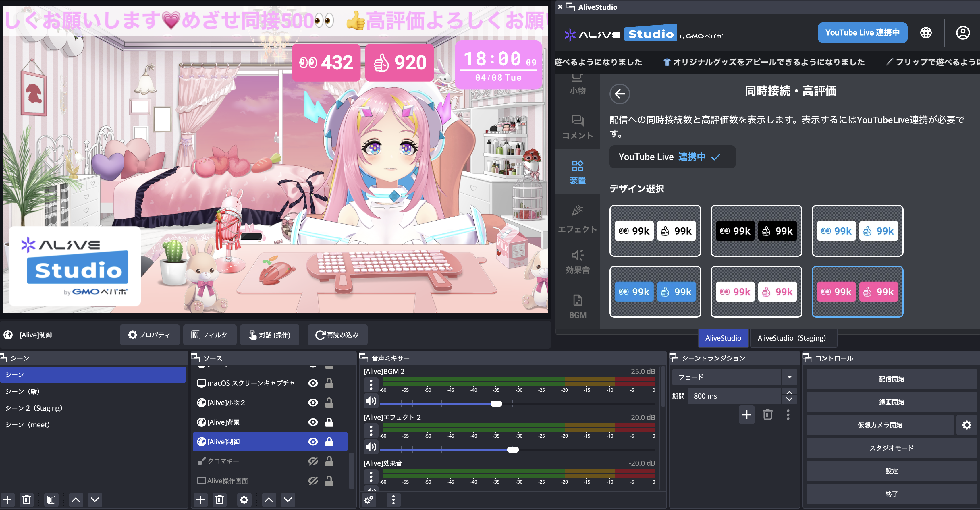
Task: Choose the solid blue counter design
Action: [655, 292]
